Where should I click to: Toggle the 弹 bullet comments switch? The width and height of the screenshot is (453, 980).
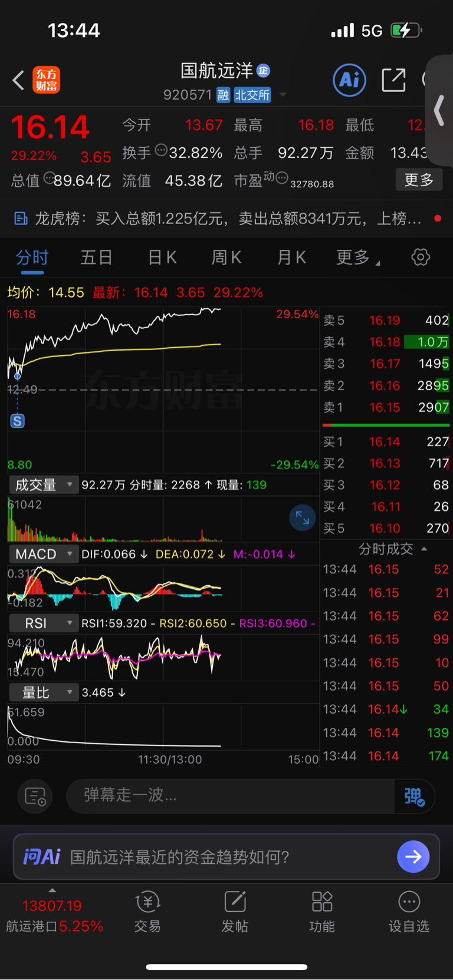(414, 797)
